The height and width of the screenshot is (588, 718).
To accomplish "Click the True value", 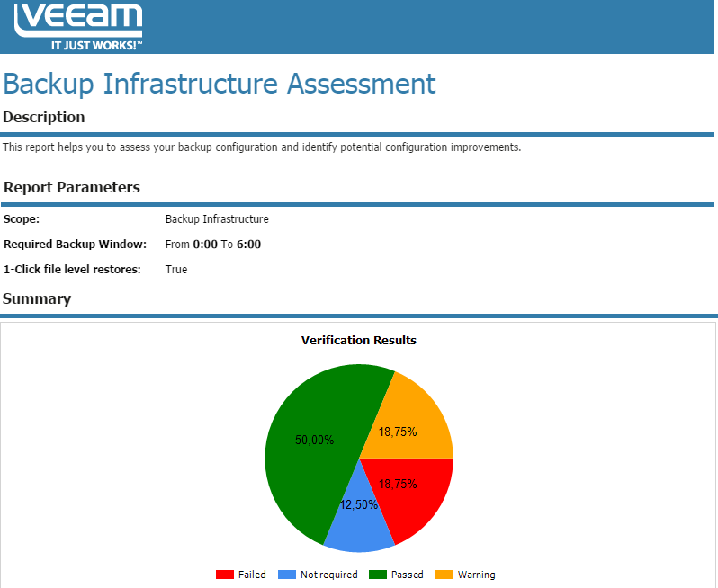I will 176,269.
